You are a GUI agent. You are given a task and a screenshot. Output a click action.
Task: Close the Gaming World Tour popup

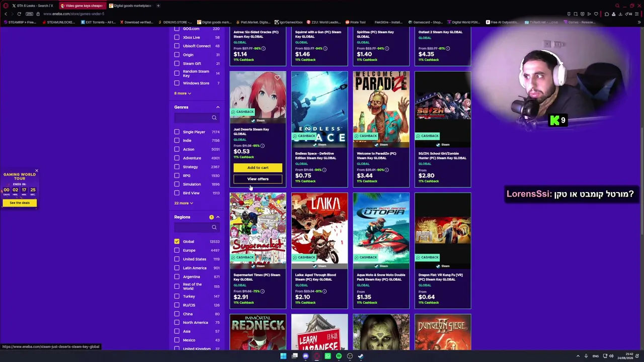tap(36, 171)
